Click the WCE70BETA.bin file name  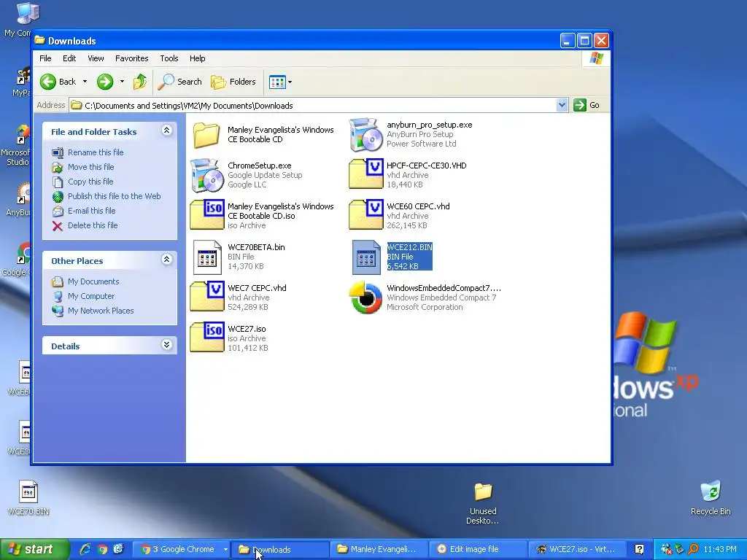pyautogui.click(x=256, y=247)
